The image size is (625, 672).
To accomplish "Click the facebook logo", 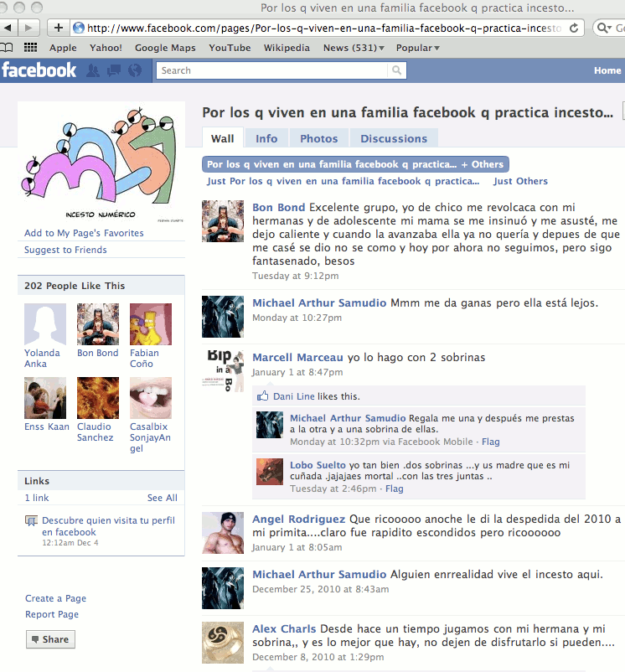I will click(39, 70).
